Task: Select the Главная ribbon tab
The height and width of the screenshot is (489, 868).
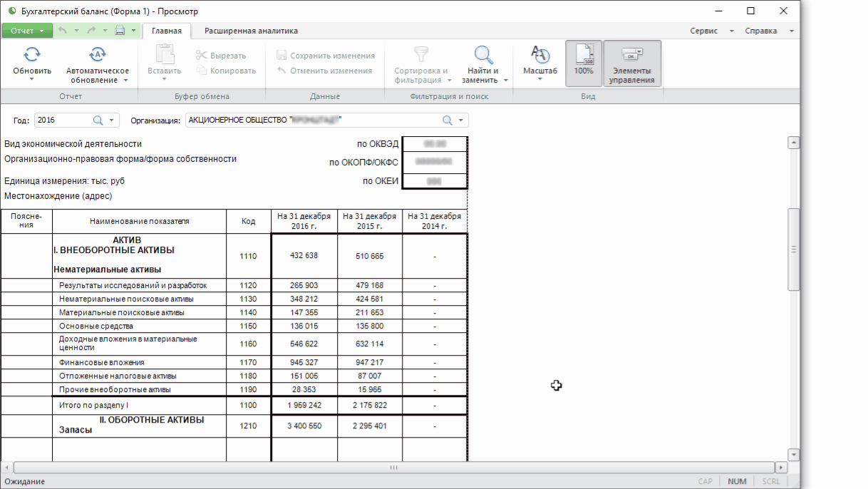Action: click(167, 31)
